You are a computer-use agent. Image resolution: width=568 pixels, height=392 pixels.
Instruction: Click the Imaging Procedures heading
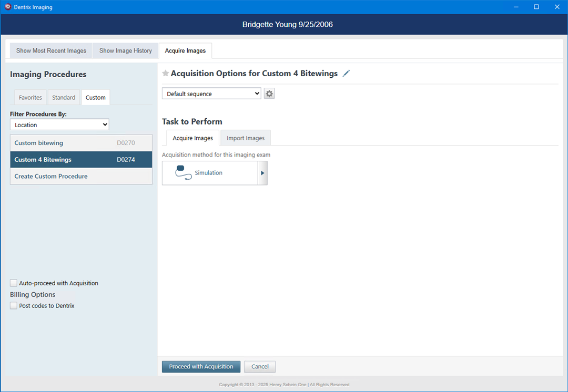point(48,74)
